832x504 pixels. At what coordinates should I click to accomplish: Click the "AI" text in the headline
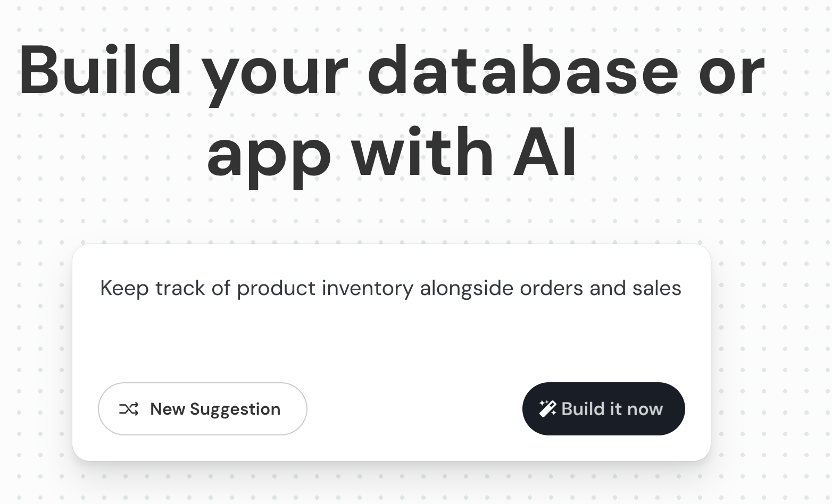(545, 153)
